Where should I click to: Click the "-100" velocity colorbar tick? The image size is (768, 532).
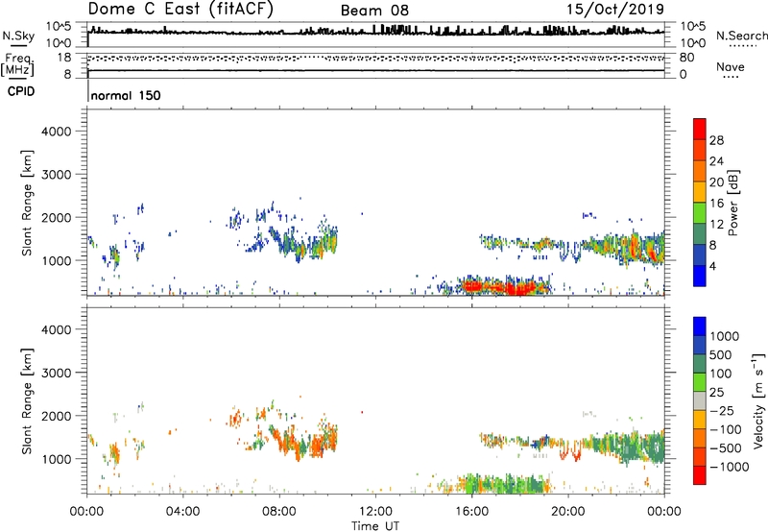pos(726,429)
